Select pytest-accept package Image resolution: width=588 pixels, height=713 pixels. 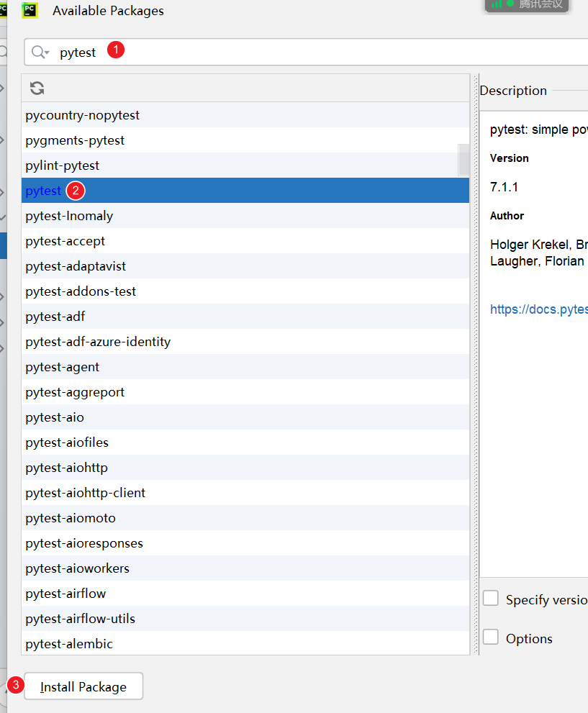pos(245,240)
